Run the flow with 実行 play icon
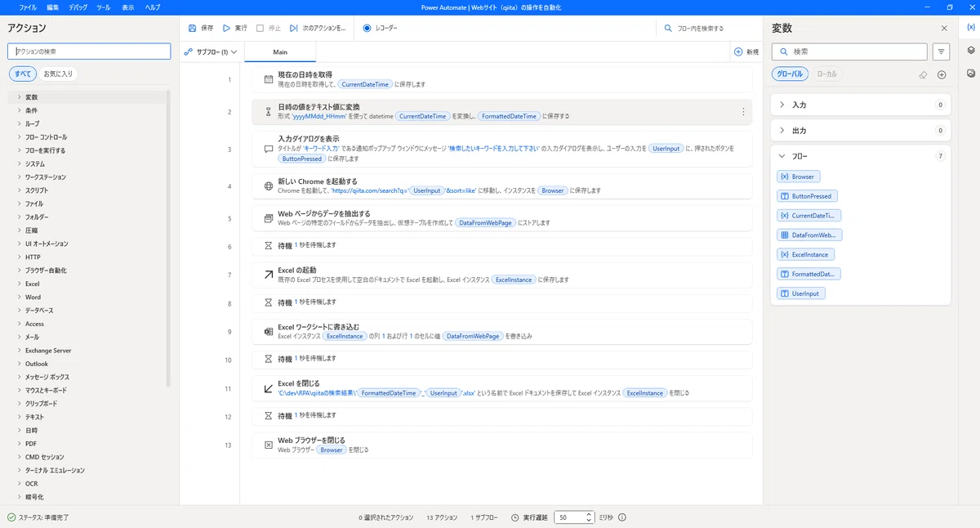Viewport: 980px width, 528px height. click(x=227, y=28)
